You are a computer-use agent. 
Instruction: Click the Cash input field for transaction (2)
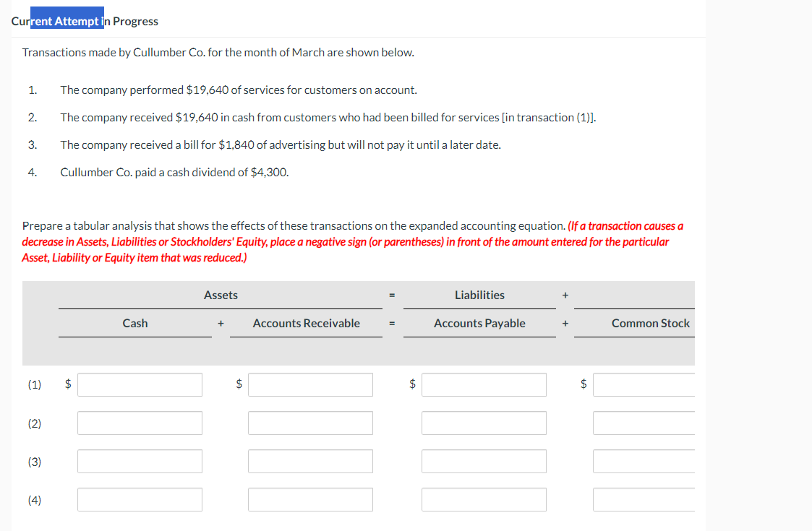pyautogui.click(x=140, y=423)
